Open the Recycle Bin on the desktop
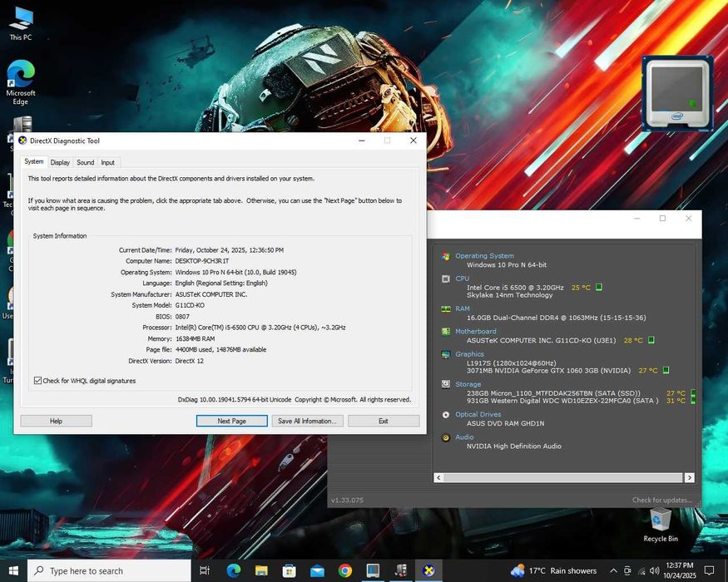Image resolution: width=728 pixels, height=582 pixels. click(661, 525)
